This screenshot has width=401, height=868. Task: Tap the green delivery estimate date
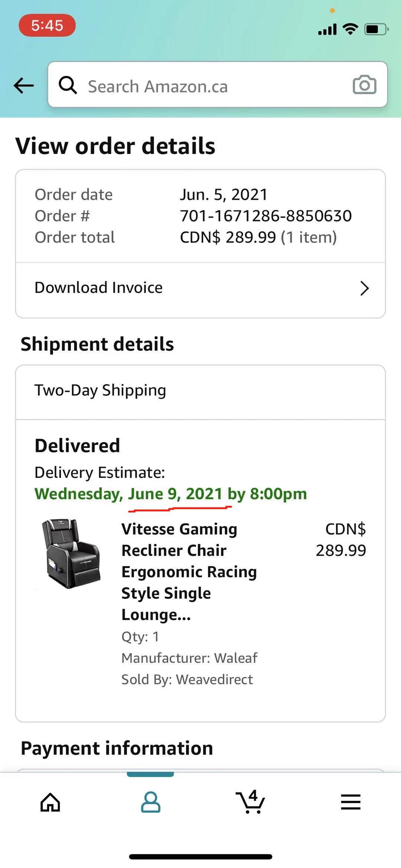171,494
